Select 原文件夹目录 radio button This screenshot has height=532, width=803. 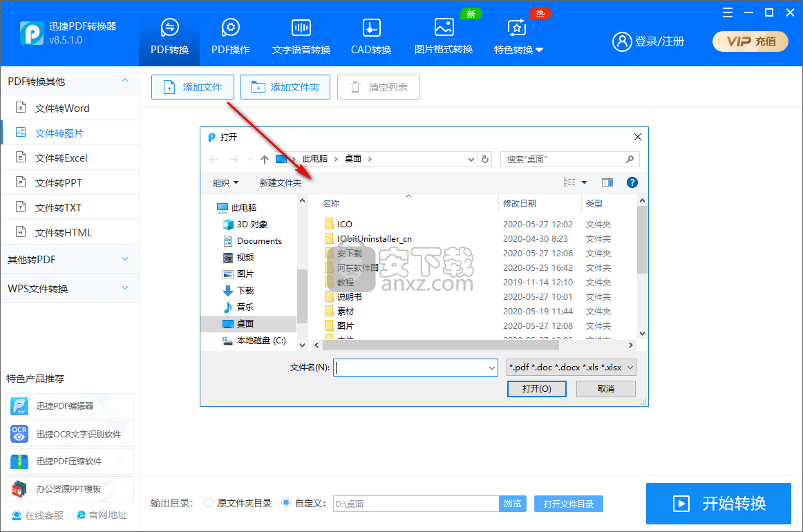point(209,503)
